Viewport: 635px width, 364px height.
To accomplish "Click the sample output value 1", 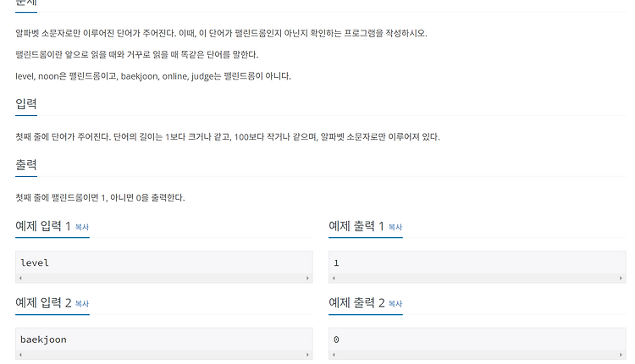I will click(x=336, y=263).
